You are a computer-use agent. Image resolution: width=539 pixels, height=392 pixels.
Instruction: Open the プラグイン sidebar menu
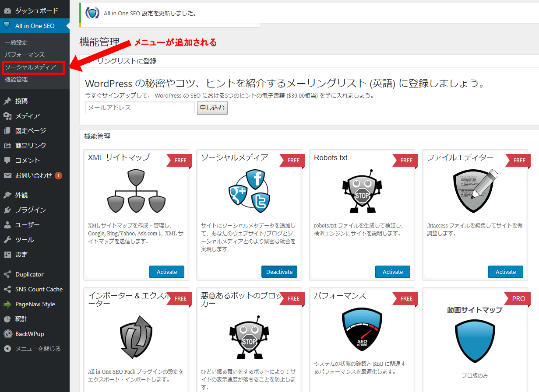pos(31,210)
